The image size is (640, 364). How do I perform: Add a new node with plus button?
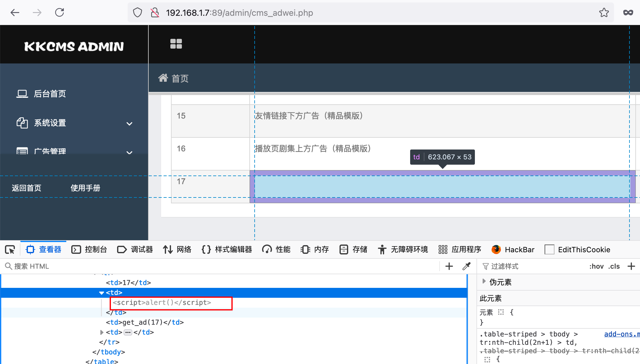(449, 266)
